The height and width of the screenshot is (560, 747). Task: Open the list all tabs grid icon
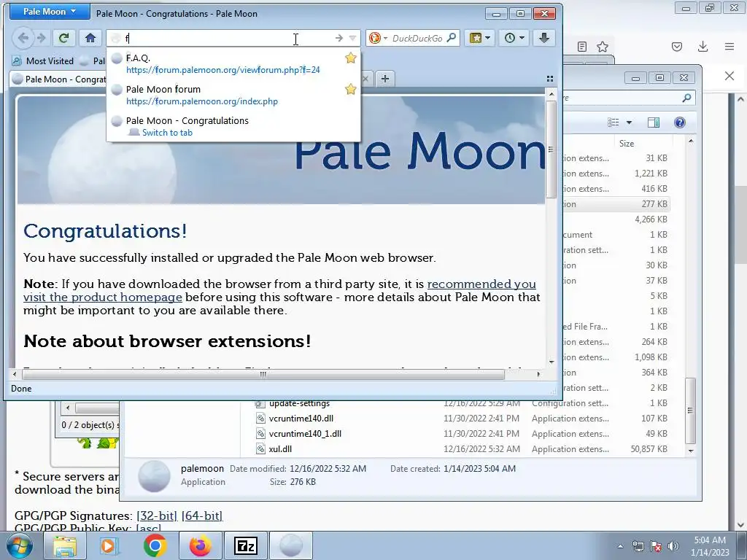point(550,79)
